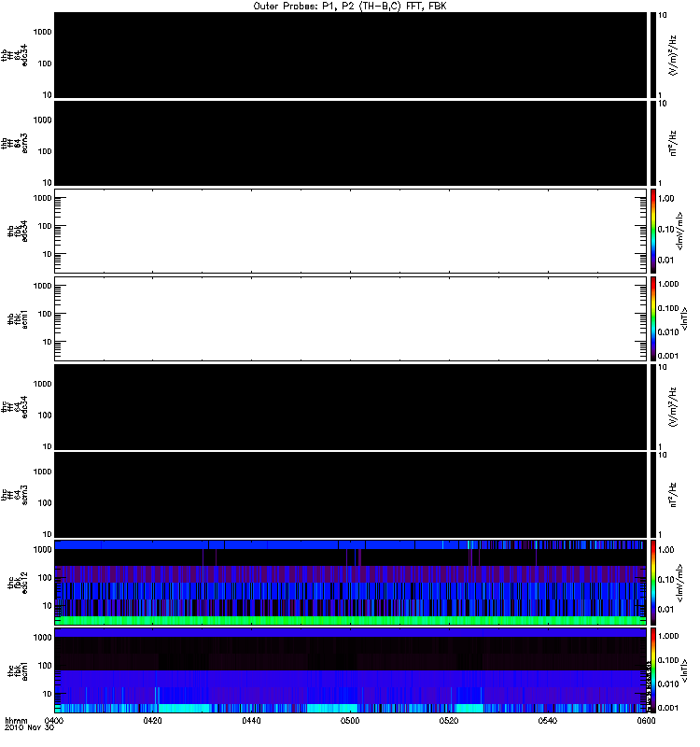Image resolution: width=700 pixels, height=747 pixels.
Task: Click the cyan bottom band in thc fbk scm1
Action: click(350, 708)
